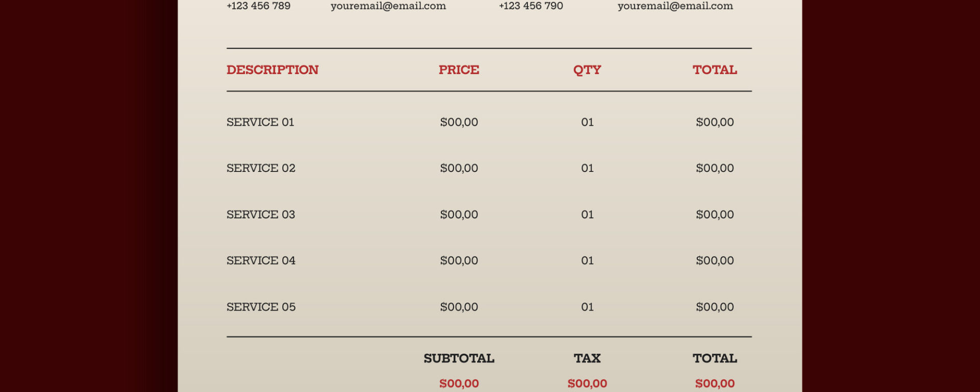Select the TAX label
This screenshot has width=980, height=392.
click(x=587, y=359)
